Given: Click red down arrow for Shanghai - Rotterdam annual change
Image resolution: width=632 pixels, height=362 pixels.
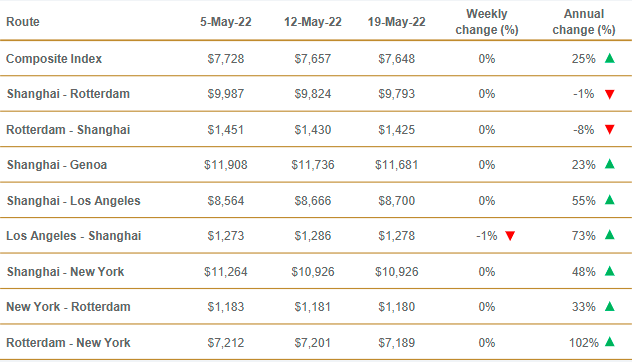Looking at the screenshot, I should click(x=610, y=94).
